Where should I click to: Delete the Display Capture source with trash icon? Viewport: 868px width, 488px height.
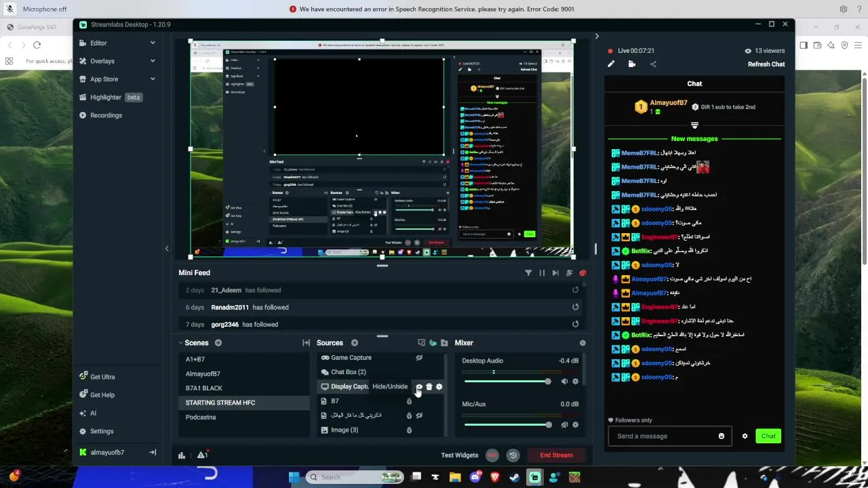point(429,387)
